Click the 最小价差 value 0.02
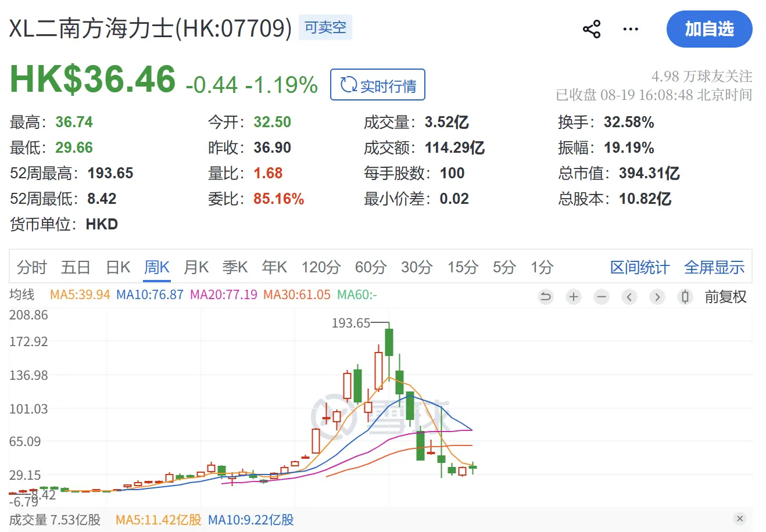 454,199
